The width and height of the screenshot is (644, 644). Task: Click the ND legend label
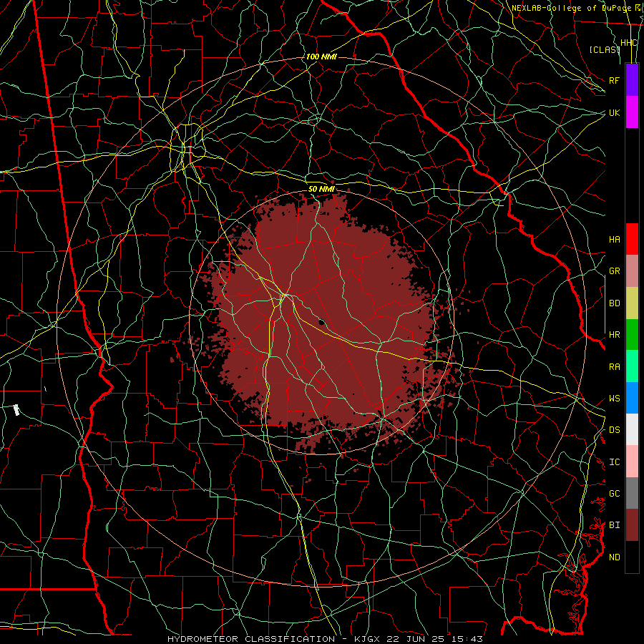(x=614, y=557)
